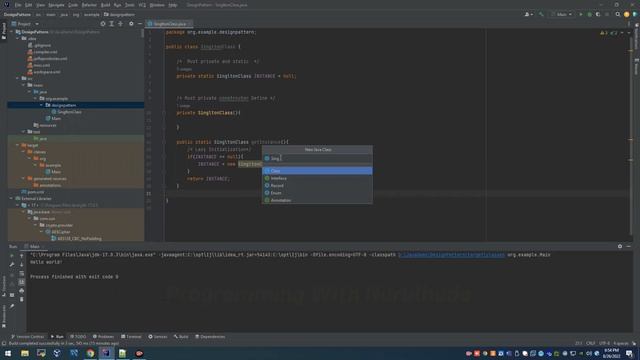Open the Edit menu
Viewport: 640px width, 360px height.
(29, 5)
